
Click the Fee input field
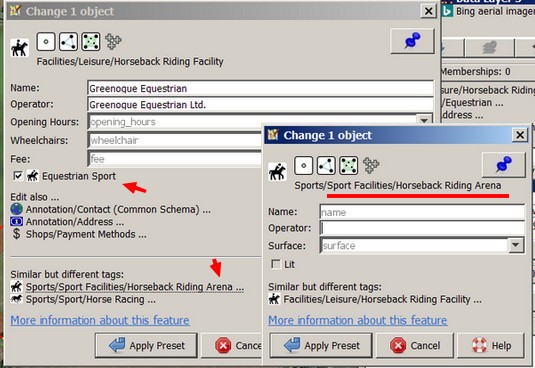pos(175,159)
